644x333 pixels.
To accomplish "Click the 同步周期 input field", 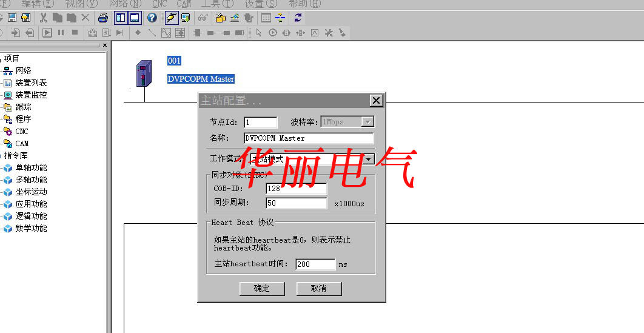I will pyautogui.click(x=297, y=203).
